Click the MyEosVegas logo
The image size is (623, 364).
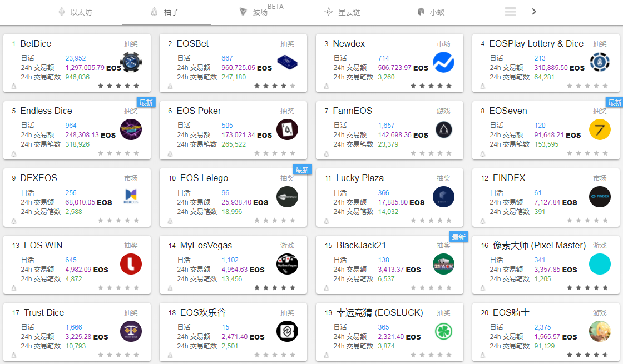click(x=287, y=264)
